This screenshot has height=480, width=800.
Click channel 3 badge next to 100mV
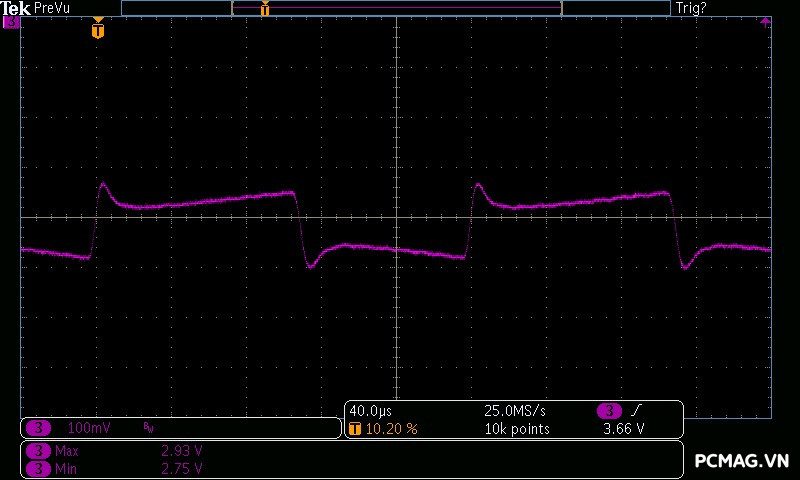tap(37, 428)
